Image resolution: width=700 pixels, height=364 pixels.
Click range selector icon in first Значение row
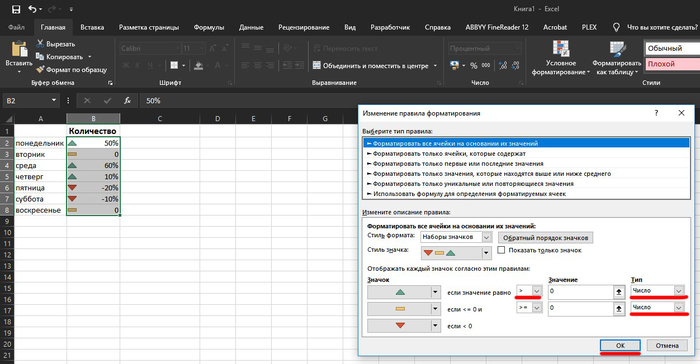(x=619, y=292)
